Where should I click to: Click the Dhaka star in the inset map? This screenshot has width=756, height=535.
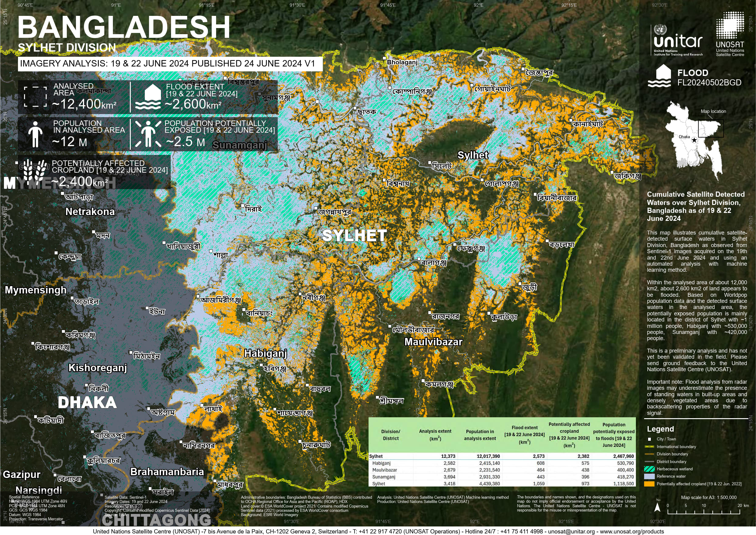point(694,140)
